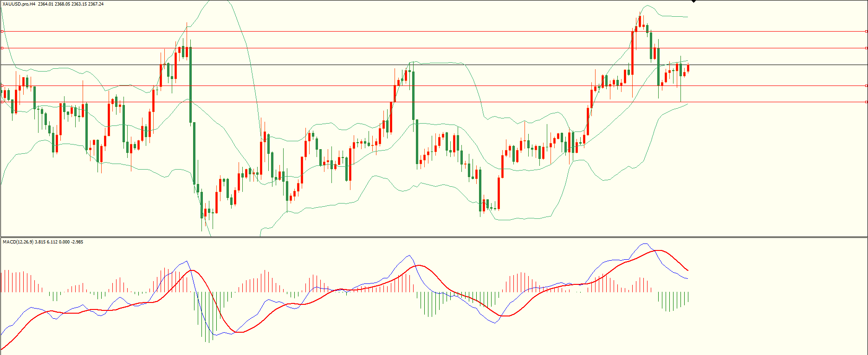
Task: Click the 2367.24 close price value
Action: 96,4
